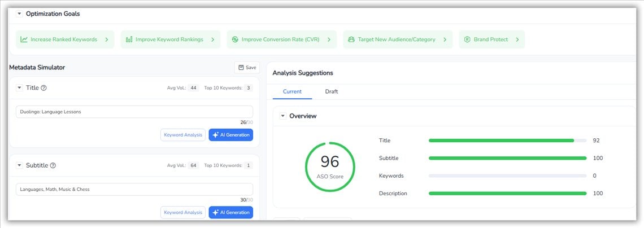Click the Keywords score value 0
The width and height of the screenshot is (644, 228).
595,176
